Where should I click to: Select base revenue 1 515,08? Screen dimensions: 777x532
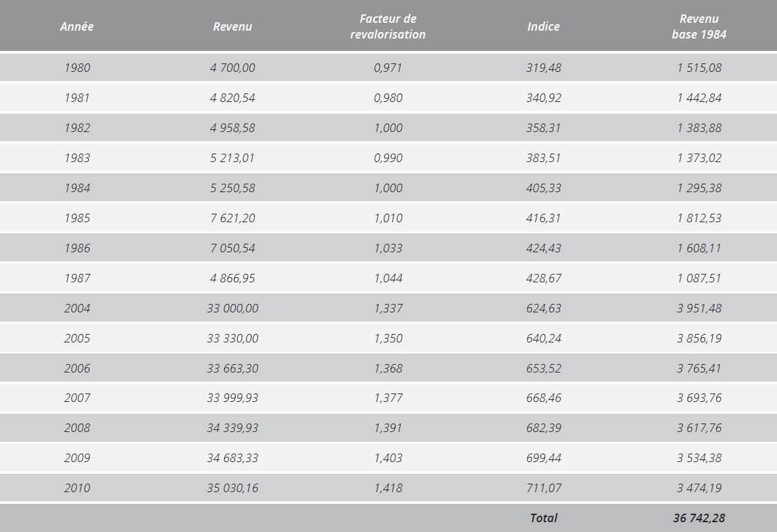click(x=699, y=67)
